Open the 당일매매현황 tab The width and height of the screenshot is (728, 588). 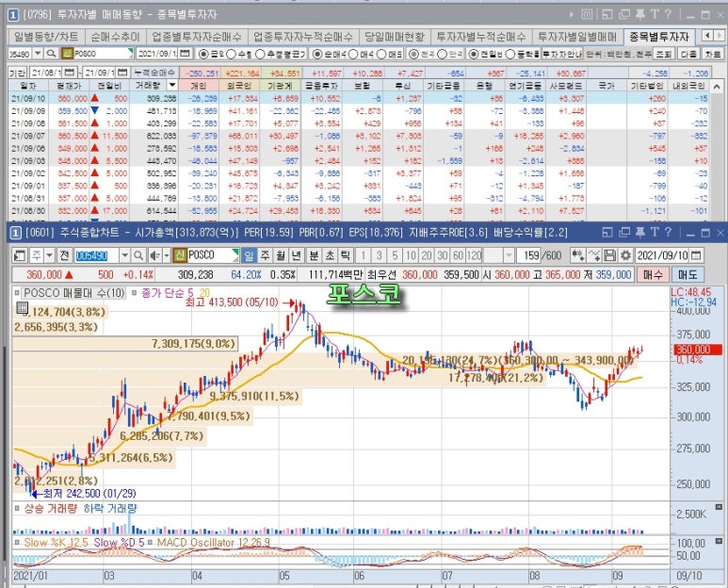395,36
